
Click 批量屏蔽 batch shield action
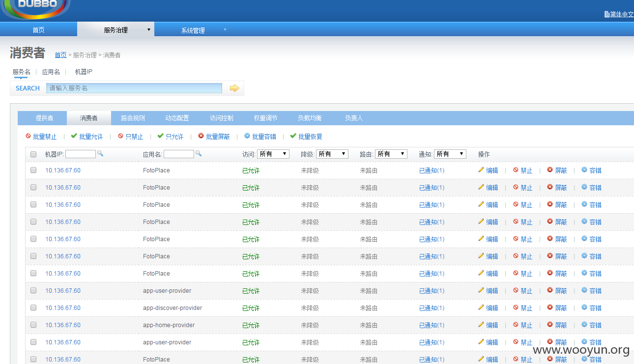click(x=214, y=137)
